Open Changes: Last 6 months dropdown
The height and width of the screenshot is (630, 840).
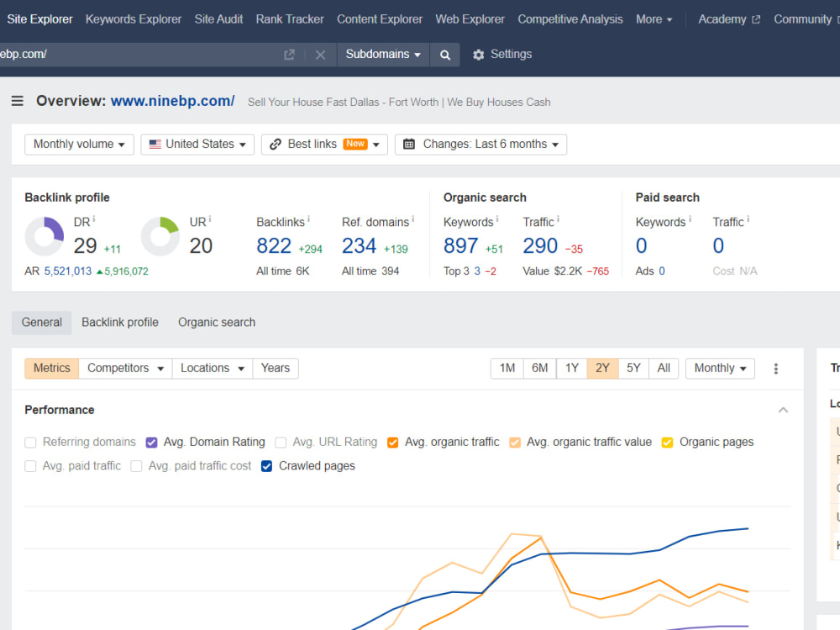(x=480, y=144)
